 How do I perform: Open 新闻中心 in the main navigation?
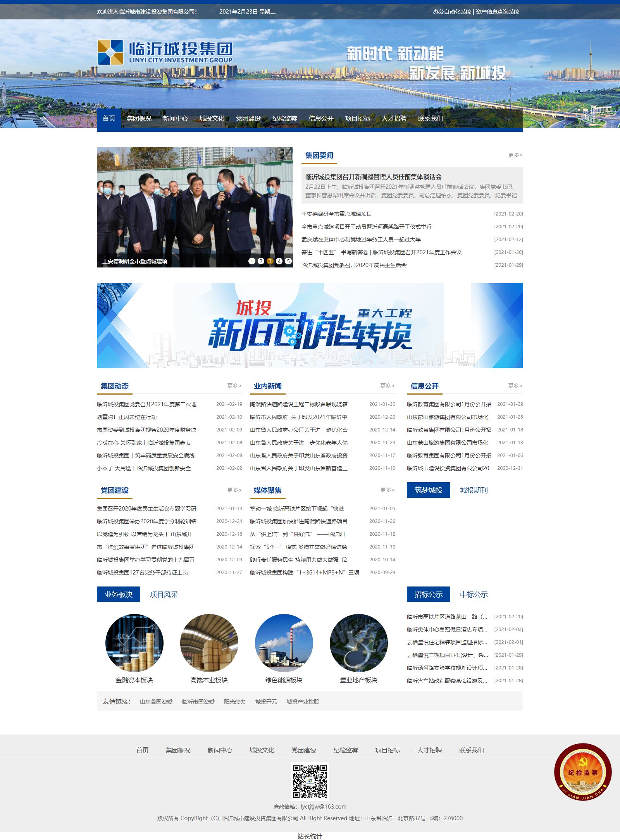176,118
